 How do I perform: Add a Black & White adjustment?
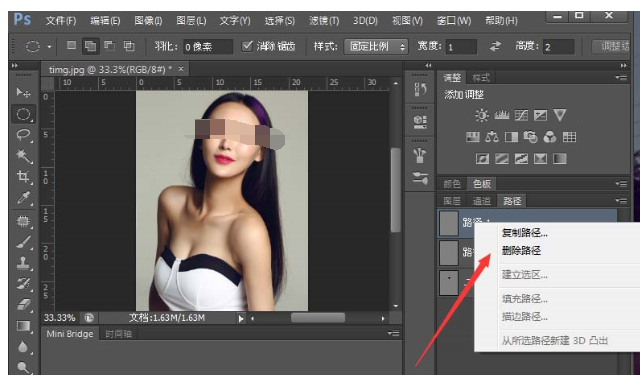(511, 137)
